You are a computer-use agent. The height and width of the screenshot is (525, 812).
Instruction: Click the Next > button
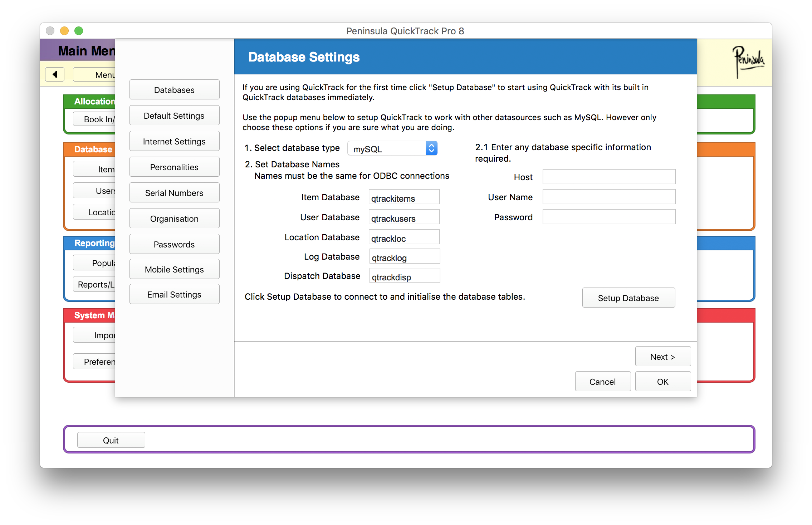[662, 357]
